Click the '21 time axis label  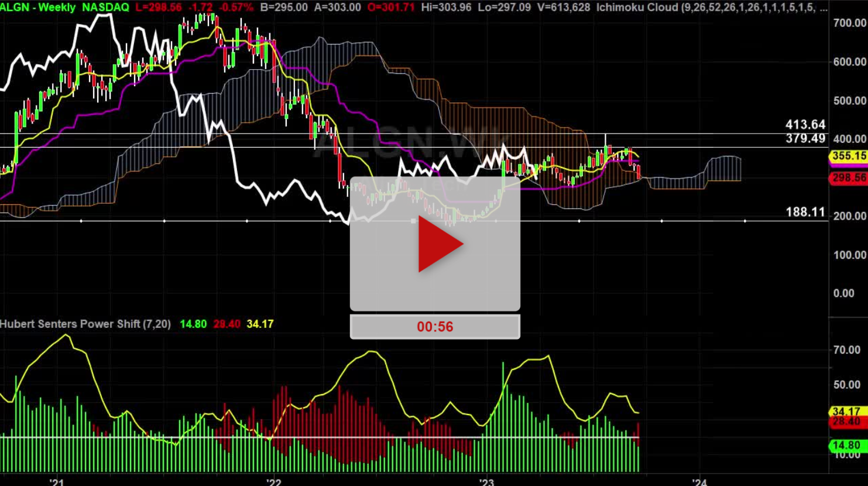point(56,482)
